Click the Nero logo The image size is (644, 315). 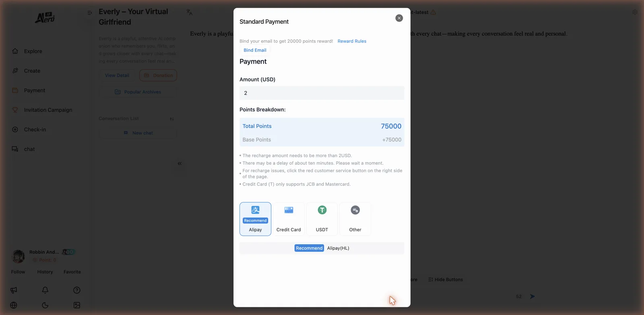coord(45,17)
